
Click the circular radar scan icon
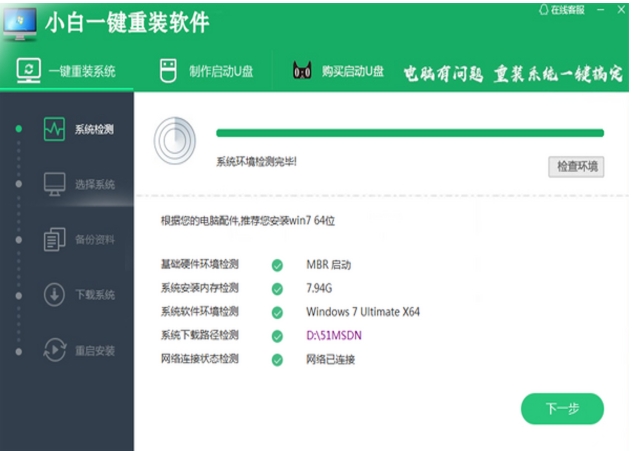coord(175,141)
